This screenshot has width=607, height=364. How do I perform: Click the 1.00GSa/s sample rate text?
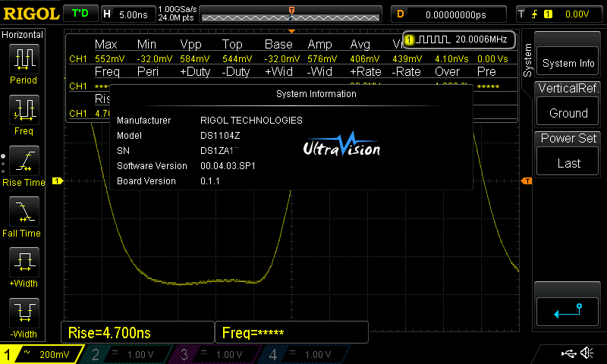point(177,9)
